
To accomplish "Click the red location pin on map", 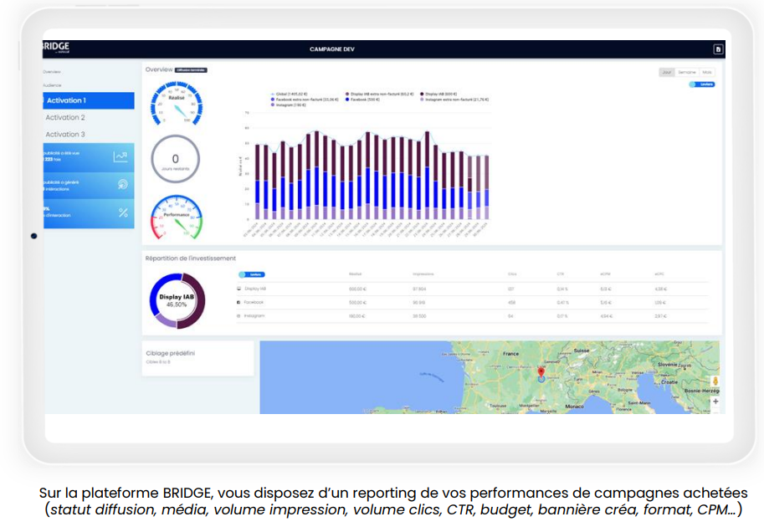I will pos(541,372).
